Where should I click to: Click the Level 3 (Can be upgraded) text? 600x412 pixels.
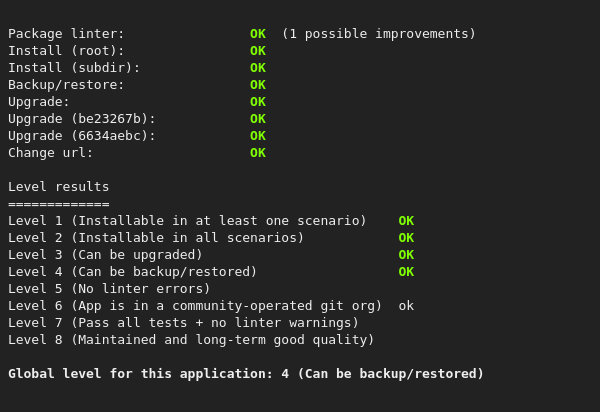click(x=105, y=255)
